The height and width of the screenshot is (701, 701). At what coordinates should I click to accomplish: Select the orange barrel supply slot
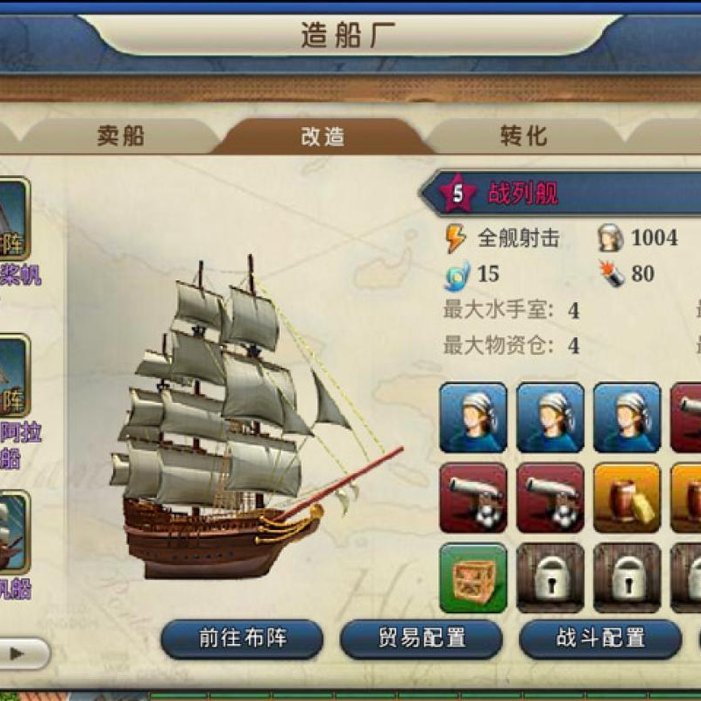click(x=627, y=498)
